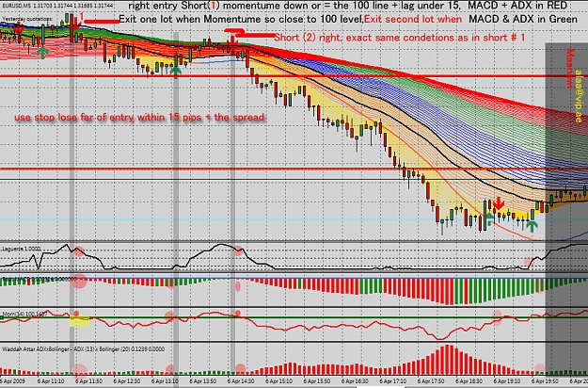Click the Waddah Attar ADXxBollinger indicator label
588x388 pixels.
(x=83, y=349)
